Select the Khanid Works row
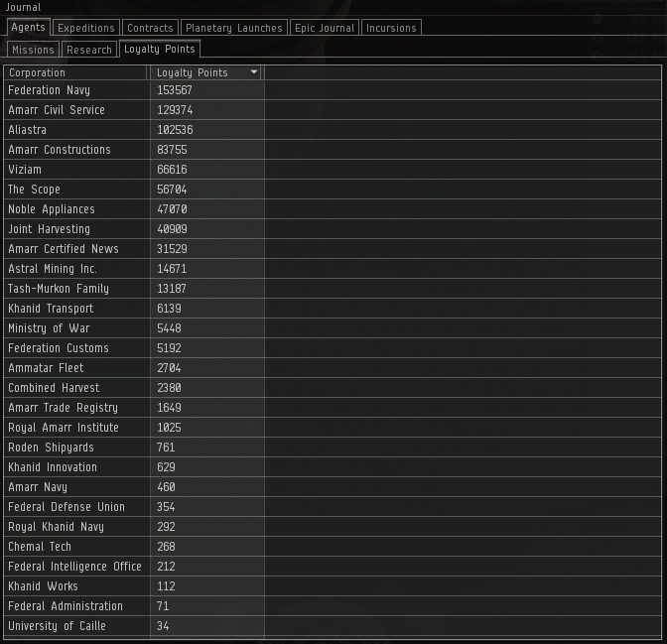Viewport: 667px width, 644px height. (x=333, y=586)
